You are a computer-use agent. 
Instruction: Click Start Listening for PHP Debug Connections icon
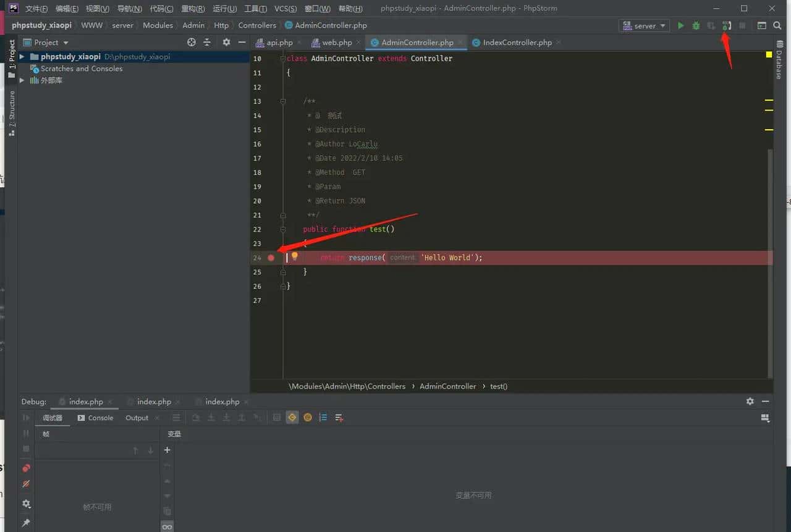pos(727,25)
